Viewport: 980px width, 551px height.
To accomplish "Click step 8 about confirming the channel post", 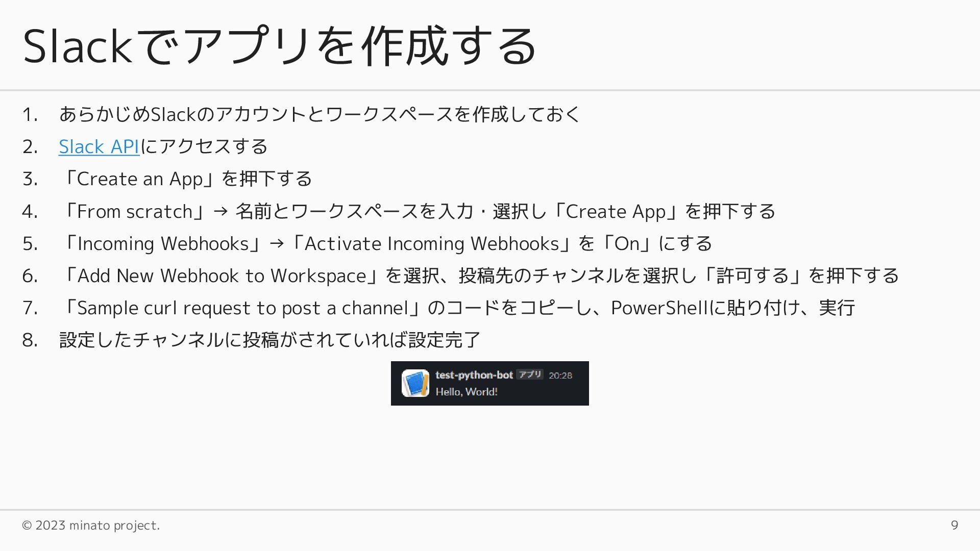I will (x=269, y=340).
